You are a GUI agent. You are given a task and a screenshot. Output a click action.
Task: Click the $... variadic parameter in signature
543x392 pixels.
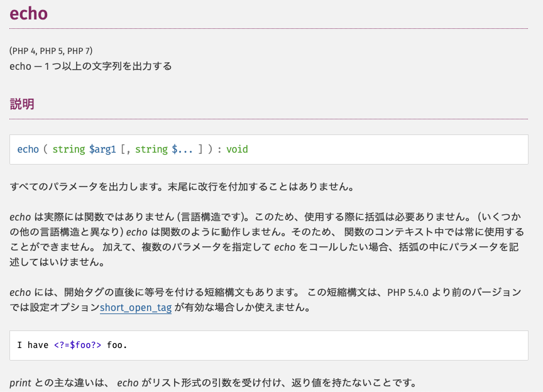(x=182, y=150)
